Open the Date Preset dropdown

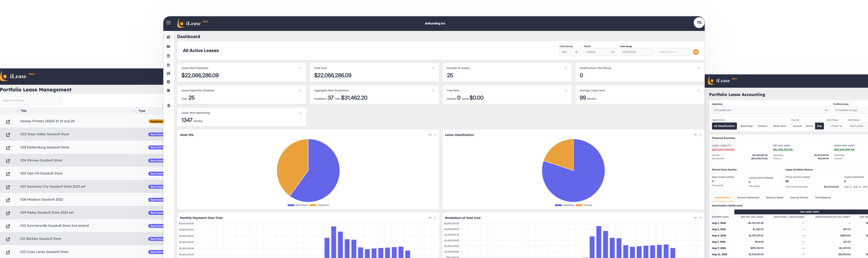coord(835,126)
